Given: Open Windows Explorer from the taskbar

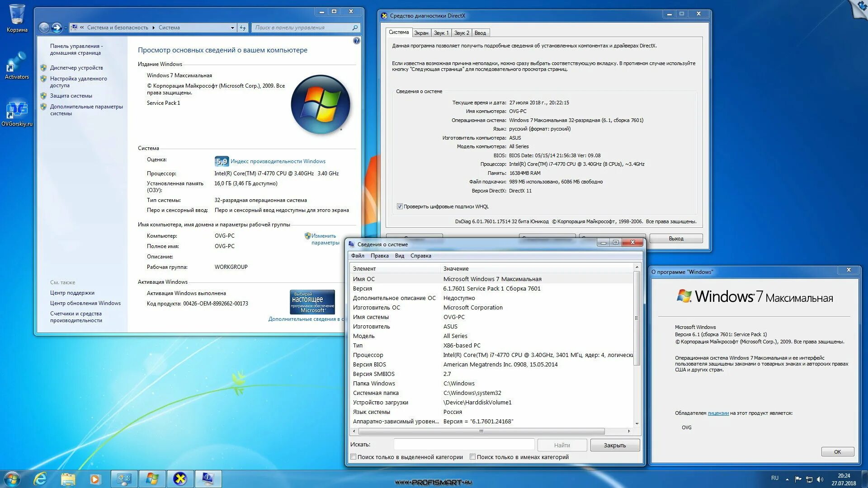Looking at the screenshot, I should point(68,479).
